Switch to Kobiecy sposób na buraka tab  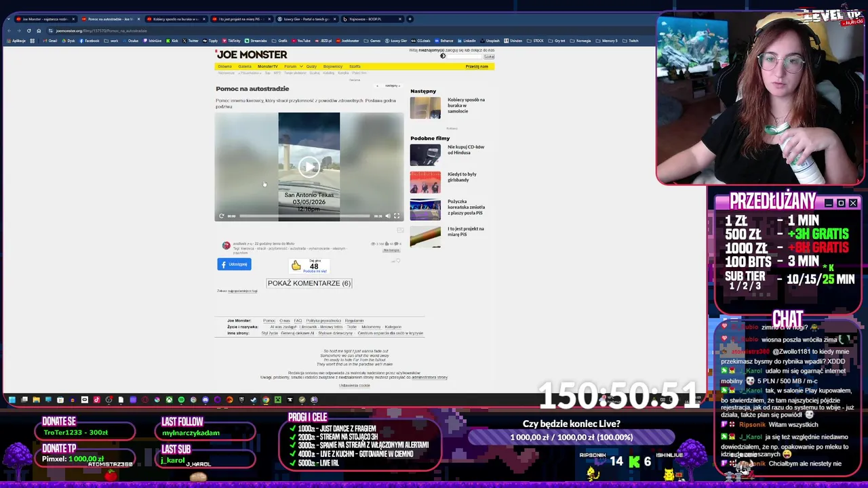click(x=175, y=19)
